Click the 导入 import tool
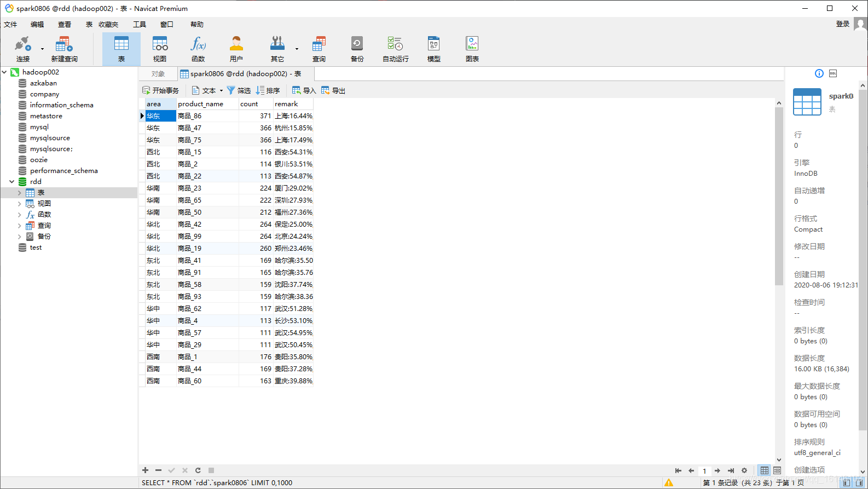The width and height of the screenshot is (868, 489). pyautogui.click(x=304, y=90)
